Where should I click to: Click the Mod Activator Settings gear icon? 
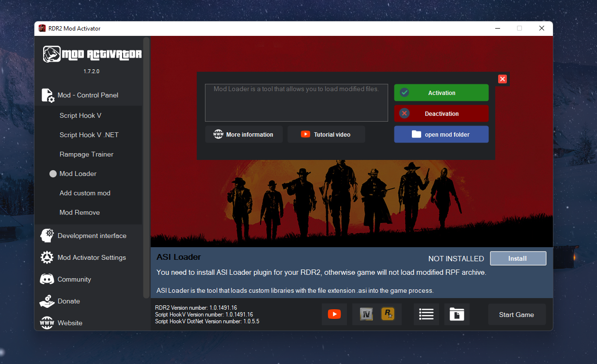click(x=47, y=257)
